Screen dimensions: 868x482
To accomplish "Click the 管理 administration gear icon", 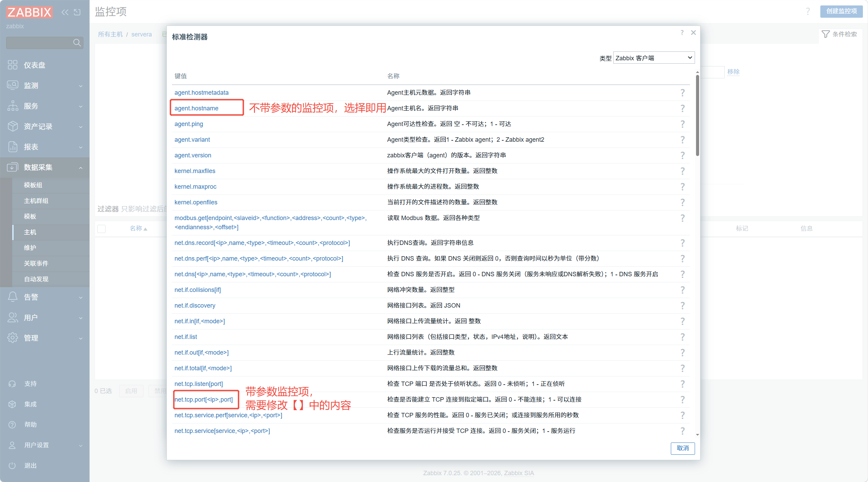I will tap(13, 338).
